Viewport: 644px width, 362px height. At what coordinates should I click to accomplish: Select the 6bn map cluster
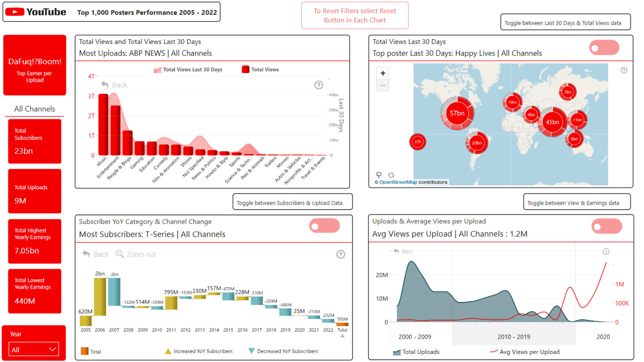[574, 139]
